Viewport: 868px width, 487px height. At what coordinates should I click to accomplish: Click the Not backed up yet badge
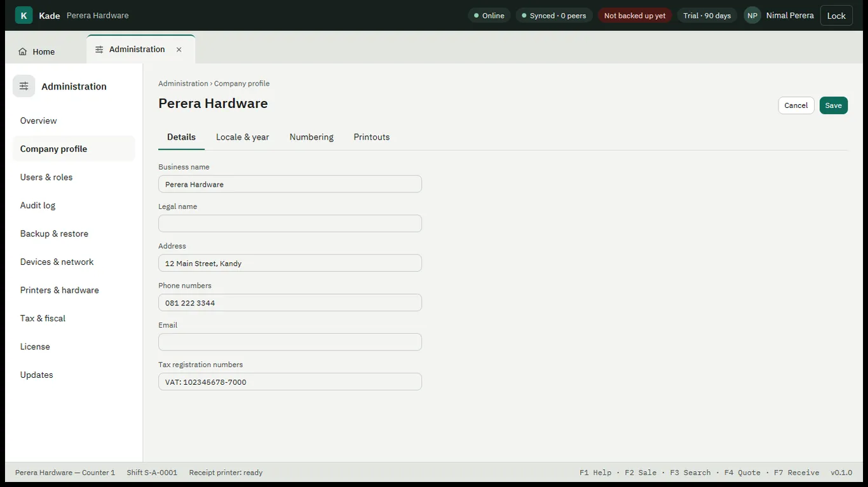coord(635,15)
